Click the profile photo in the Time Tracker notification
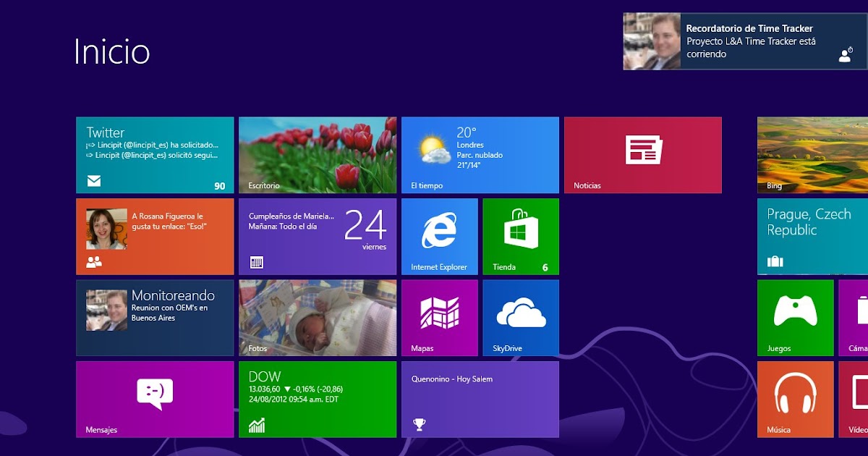Screen dimensions: 868x456 (x=652, y=41)
